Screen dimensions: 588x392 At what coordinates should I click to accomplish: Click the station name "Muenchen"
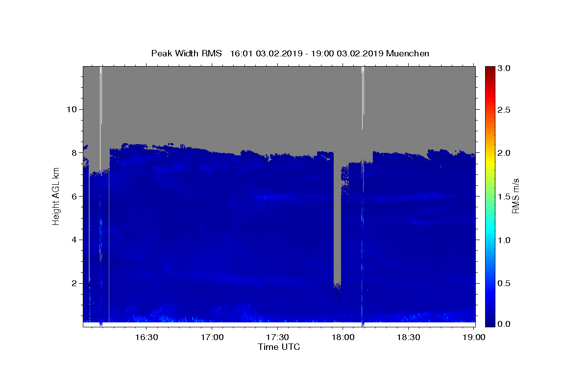[x=408, y=53]
